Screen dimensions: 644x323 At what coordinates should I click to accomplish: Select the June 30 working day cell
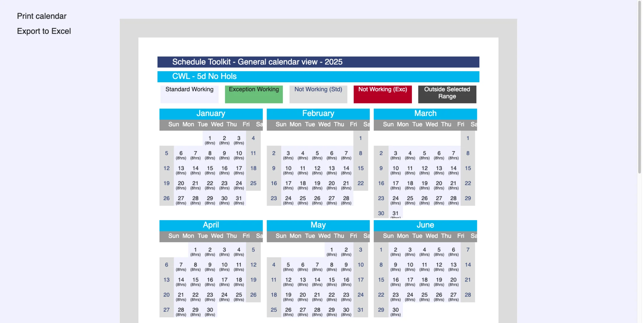[395, 312]
